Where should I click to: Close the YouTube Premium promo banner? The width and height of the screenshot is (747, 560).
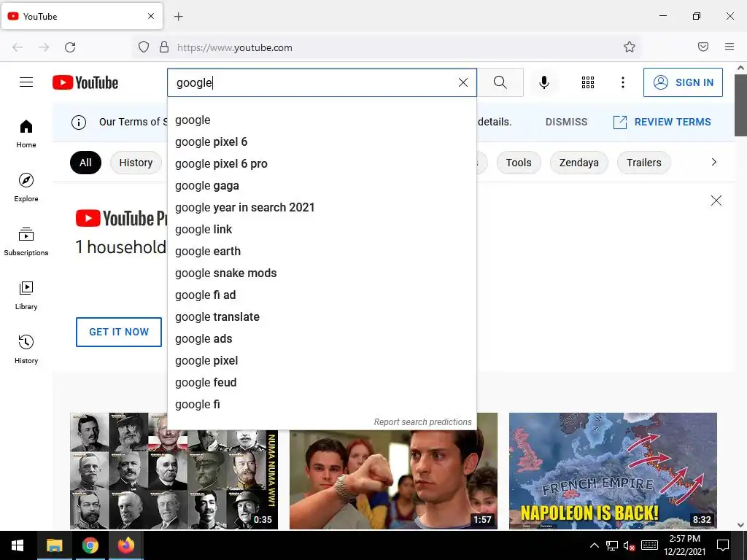pos(716,201)
